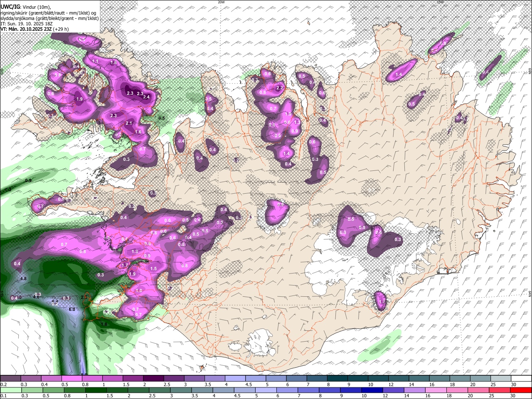The image size is (532, 399).
Task: Select the periwinkle 4 swatch in upper legend row
Action: point(235,379)
